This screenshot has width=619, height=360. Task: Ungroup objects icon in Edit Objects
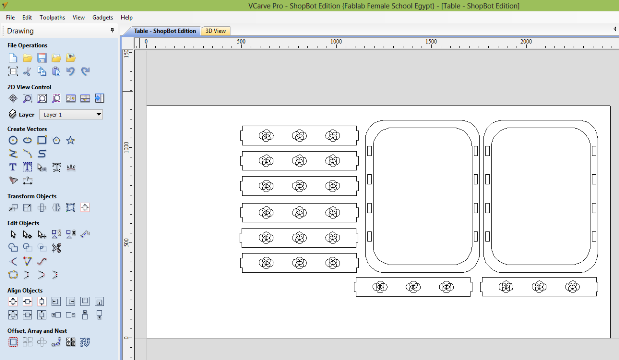(x=71, y=234)
